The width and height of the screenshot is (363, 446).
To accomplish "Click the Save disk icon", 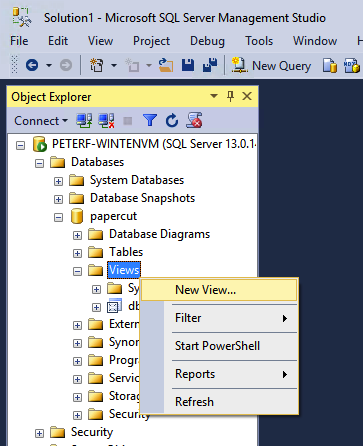I will click(188, 65).
